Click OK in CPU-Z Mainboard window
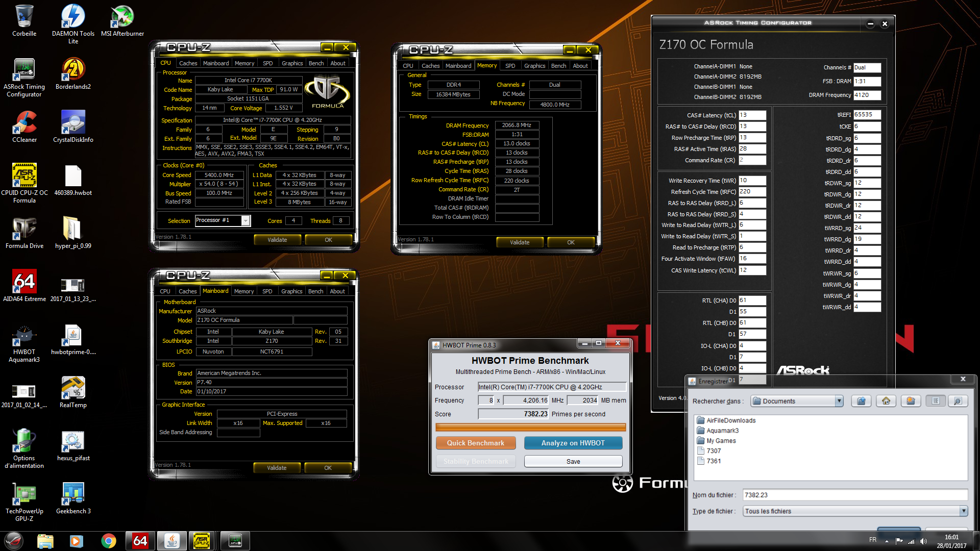Image resolution: width=980 pixels, height=551 pixels. 328,468
